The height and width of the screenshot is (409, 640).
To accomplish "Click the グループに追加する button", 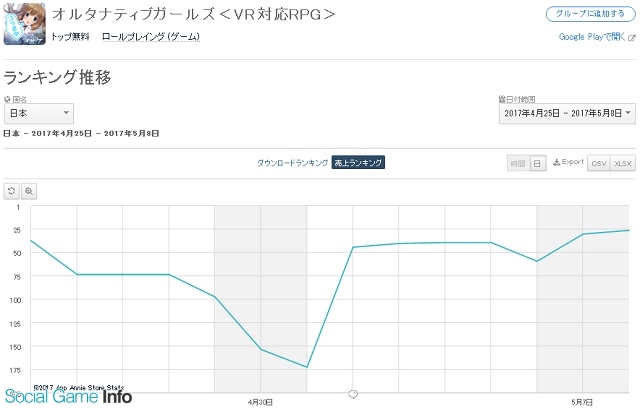I will (590, 13).
